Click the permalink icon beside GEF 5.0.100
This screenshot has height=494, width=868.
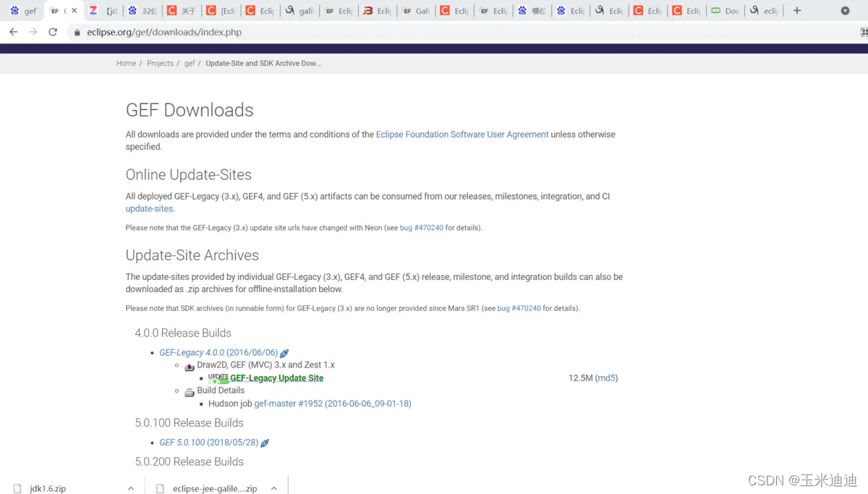coord(265,443)
